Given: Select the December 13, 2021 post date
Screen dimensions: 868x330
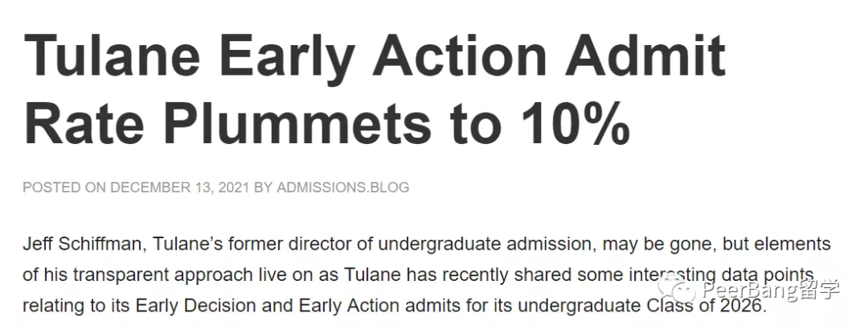Looking at the screenshot, I should pyautogui.click(x=180, y=188).
